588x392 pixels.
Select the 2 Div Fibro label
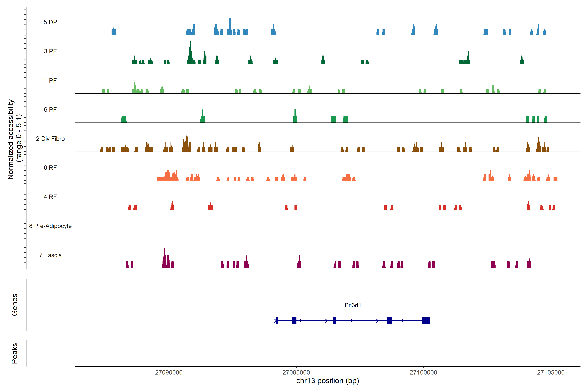click(50, 139)
